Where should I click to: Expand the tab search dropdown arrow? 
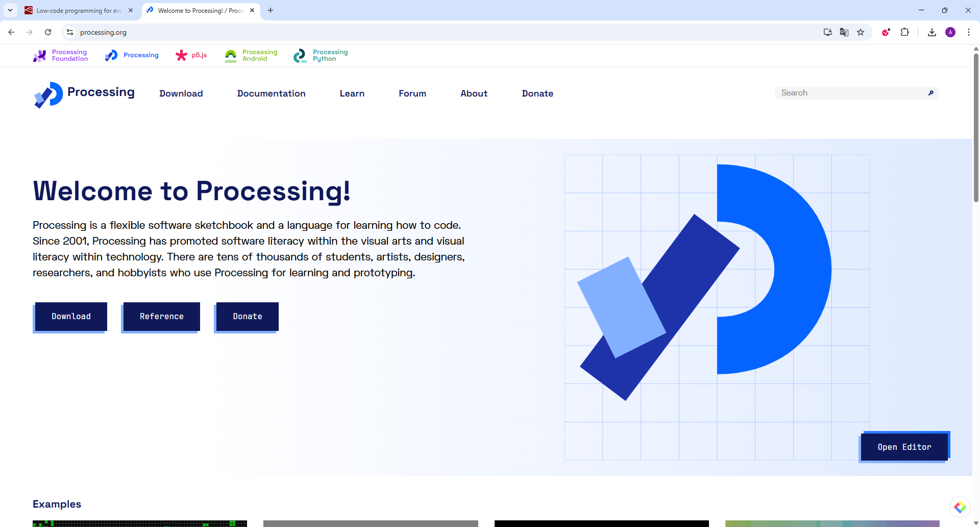click(10, 10)
